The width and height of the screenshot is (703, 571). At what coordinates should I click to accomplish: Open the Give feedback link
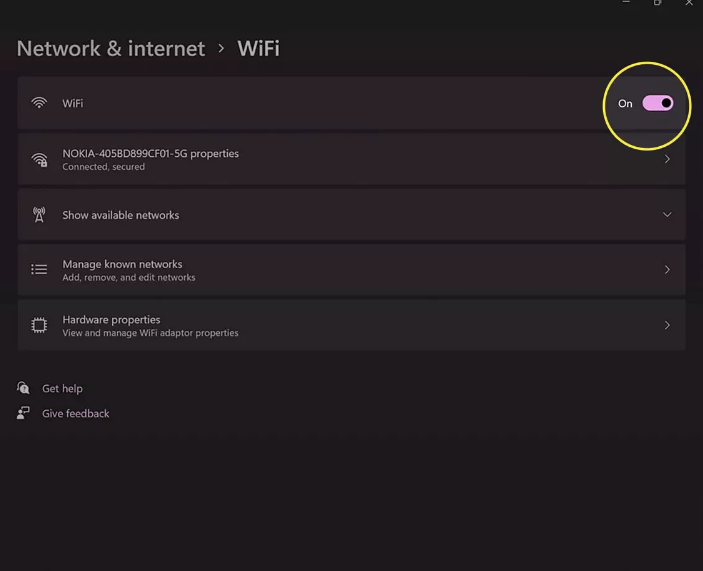coord(76,413)
